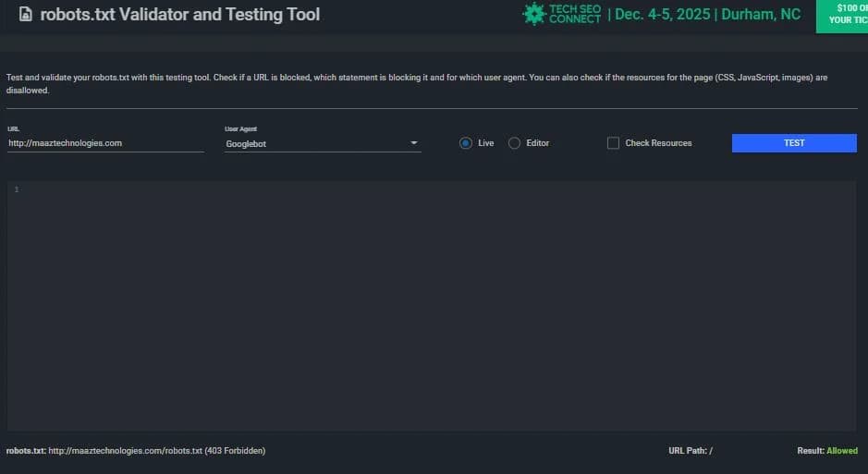
Task: Click the robots.txt Validator and Testing Tool title
Action: [x=180, y=15]
